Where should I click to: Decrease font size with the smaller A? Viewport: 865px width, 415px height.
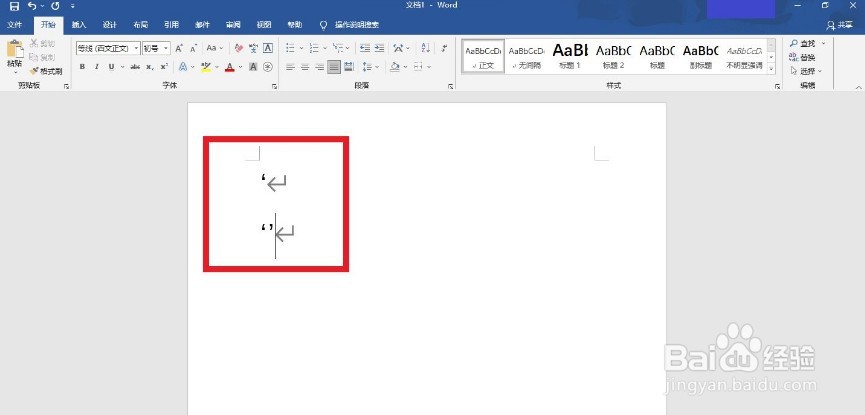193,49
